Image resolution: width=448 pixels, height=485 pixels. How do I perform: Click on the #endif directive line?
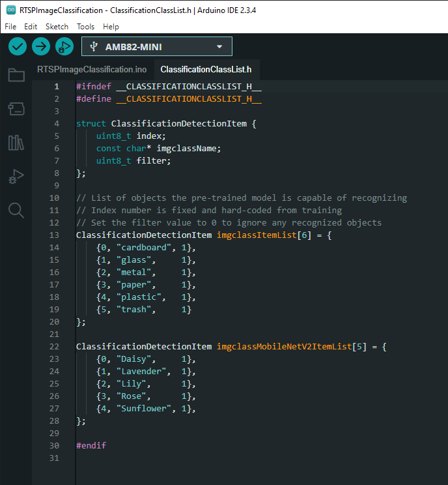(x=91, y=446)
